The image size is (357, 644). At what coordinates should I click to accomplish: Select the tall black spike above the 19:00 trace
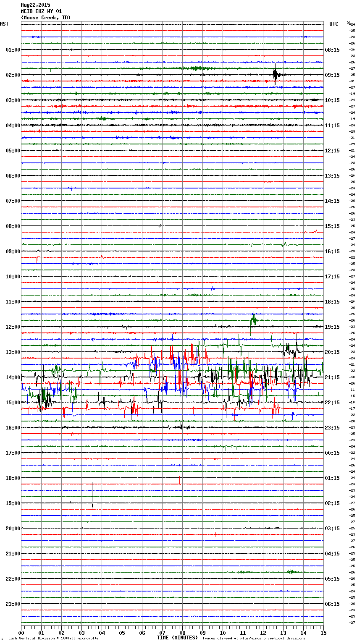(x=92, y=495)
